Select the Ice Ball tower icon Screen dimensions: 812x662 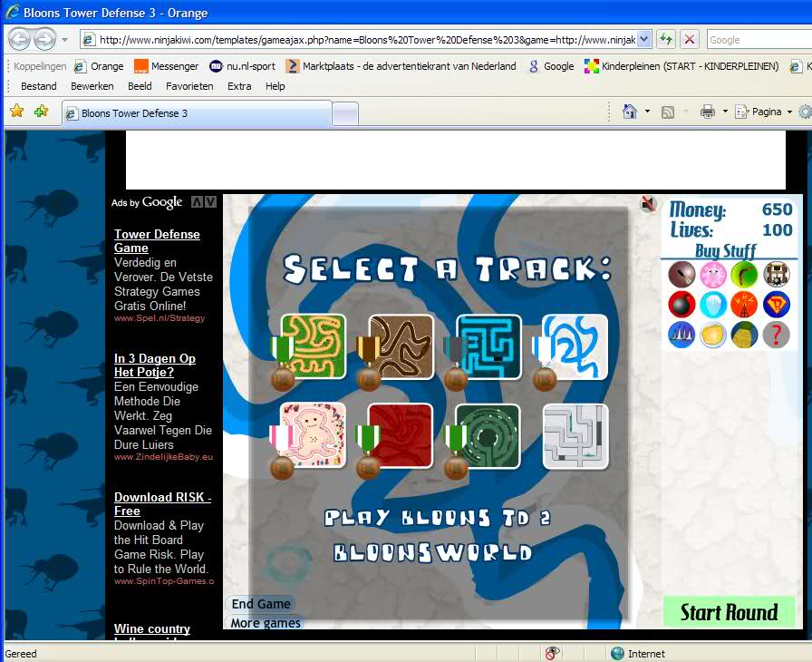tap(713, 305)
